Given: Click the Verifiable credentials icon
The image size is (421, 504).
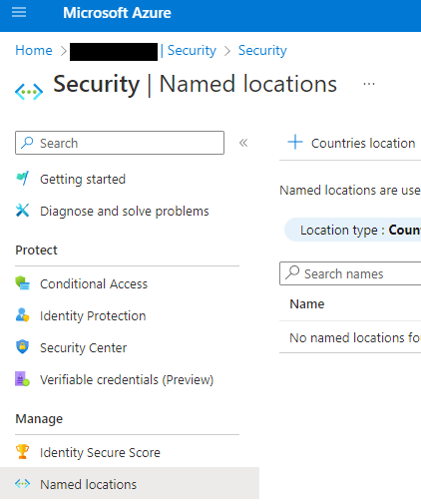Looking at the screenshot, I should (23, 378).
